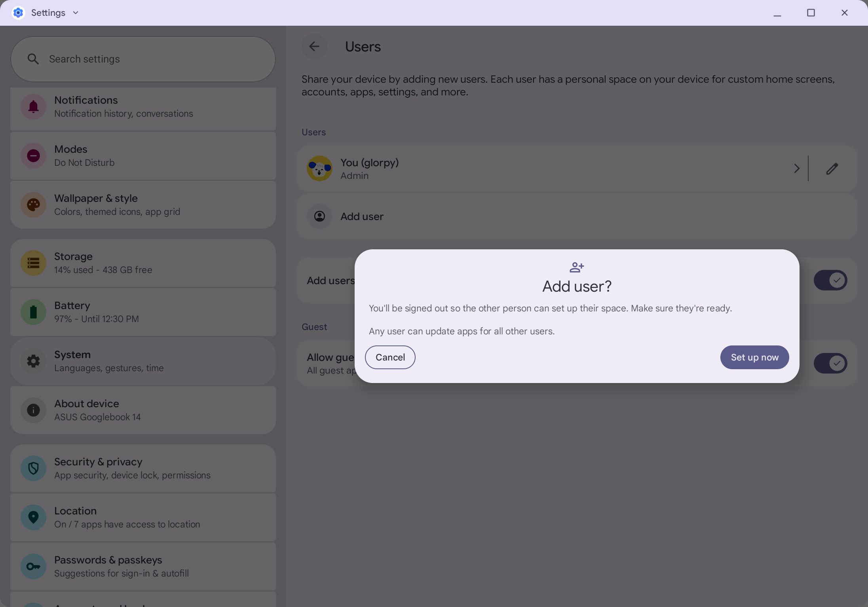
Task: Toggle the Allow guest switch
Action: (x=830, y=363)
